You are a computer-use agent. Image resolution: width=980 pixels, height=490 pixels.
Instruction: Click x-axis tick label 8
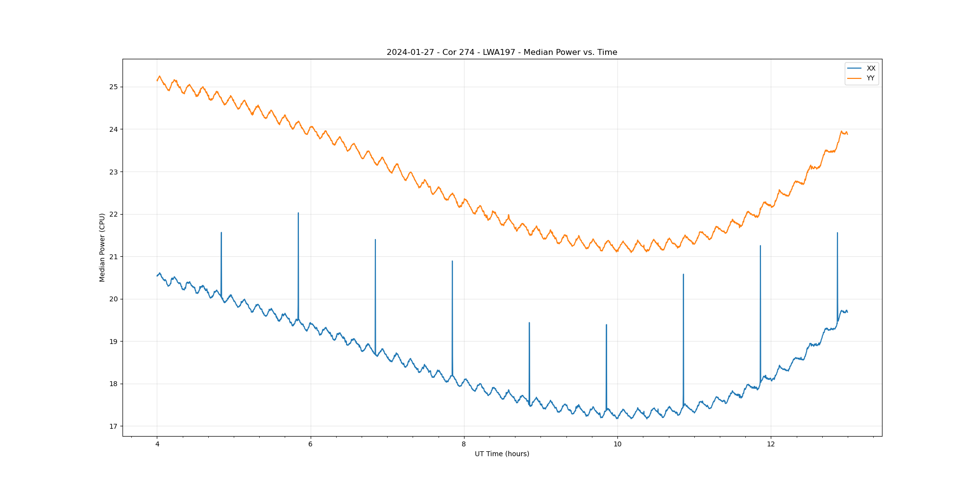(464, 444)
